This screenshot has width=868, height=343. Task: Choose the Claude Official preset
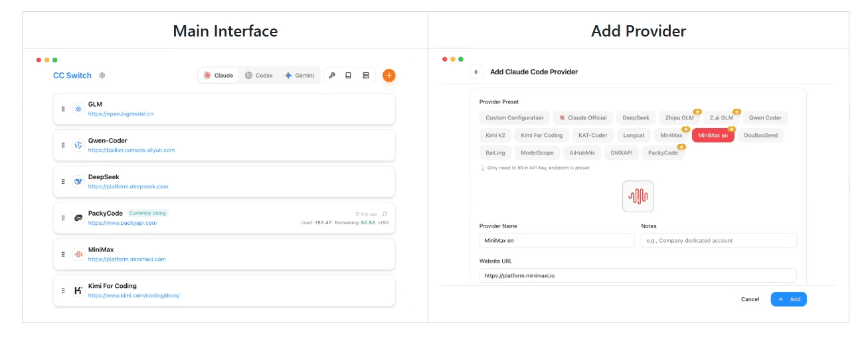[582, 118]
